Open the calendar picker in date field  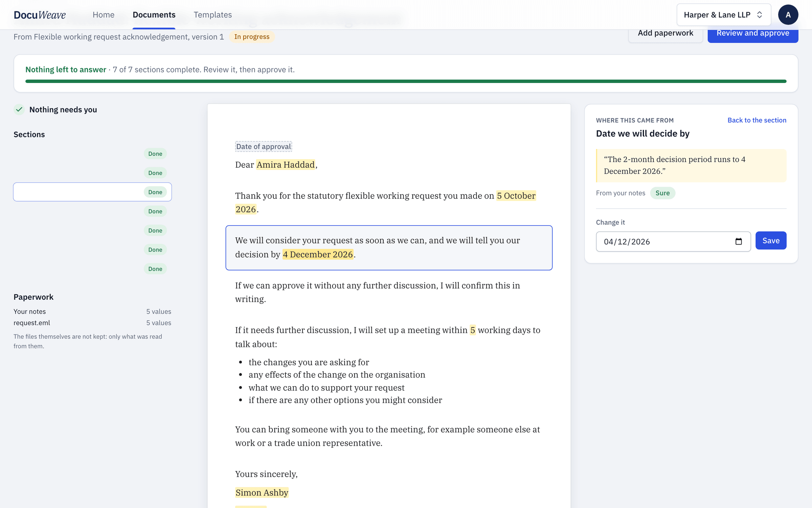739,241
